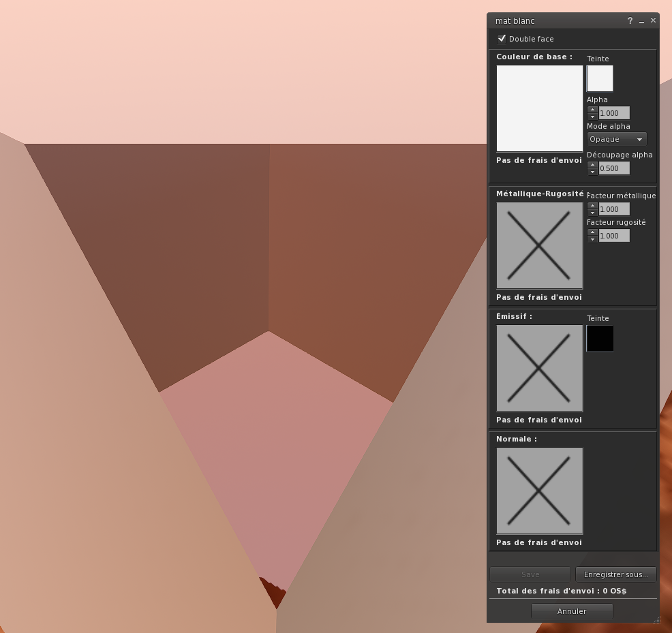
Task: Close the mat blanc material editor
Action: (x=653, y=20)
